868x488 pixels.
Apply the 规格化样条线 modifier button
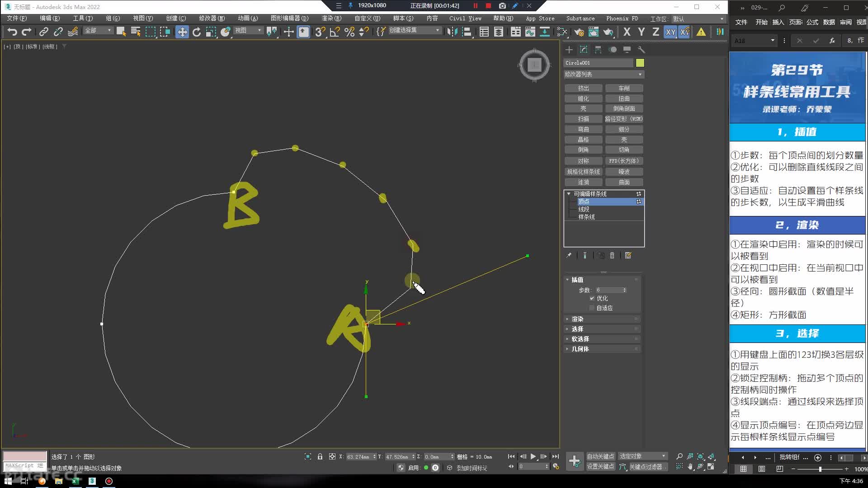tap(583, 172)
